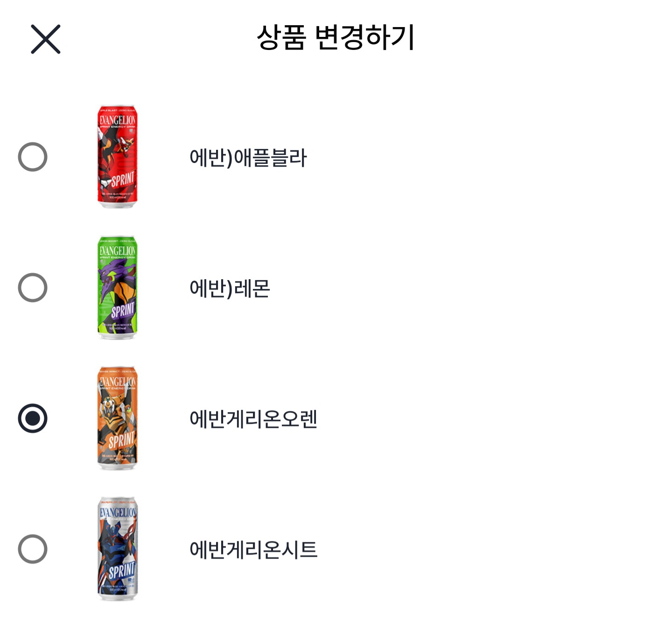Pick the 에반게리온시트 radio button
The height and width of the screenshot is (618, 672).
click(x=33, y=549)
